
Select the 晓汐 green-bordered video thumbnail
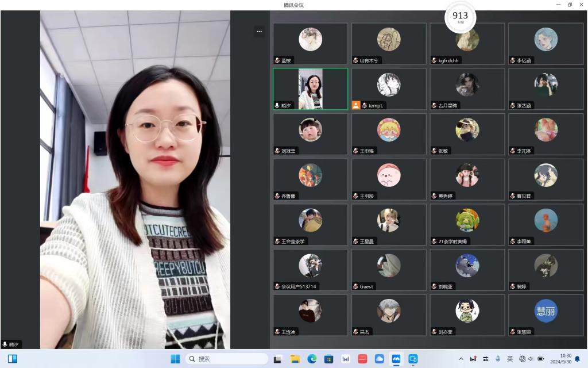click(x=310, y=89)
